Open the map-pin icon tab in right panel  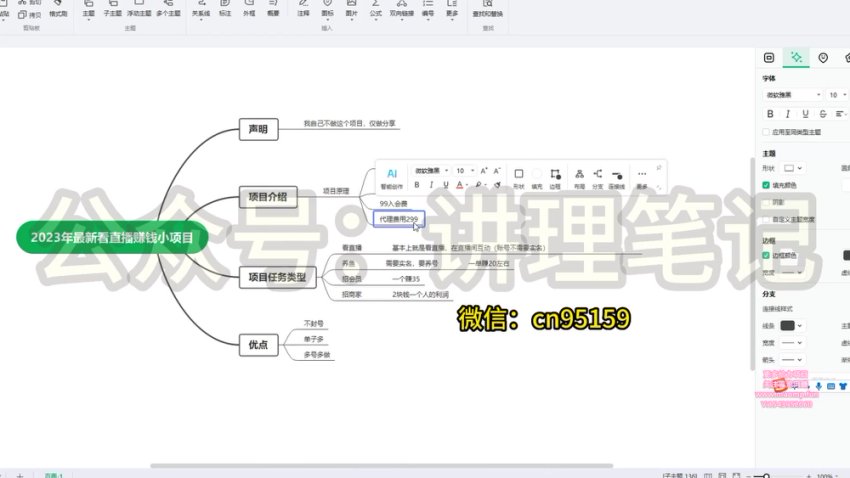pyautogui.click(x=822, y=58)
